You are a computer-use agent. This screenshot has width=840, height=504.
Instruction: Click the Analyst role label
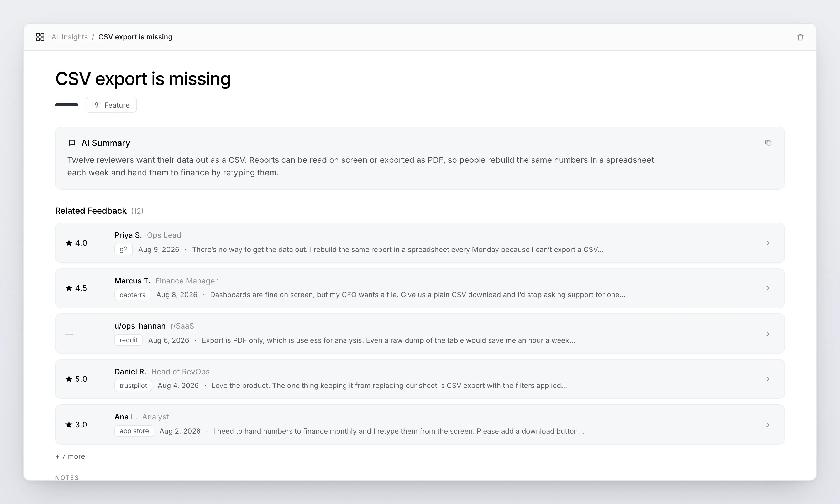[x=155, y=417]
